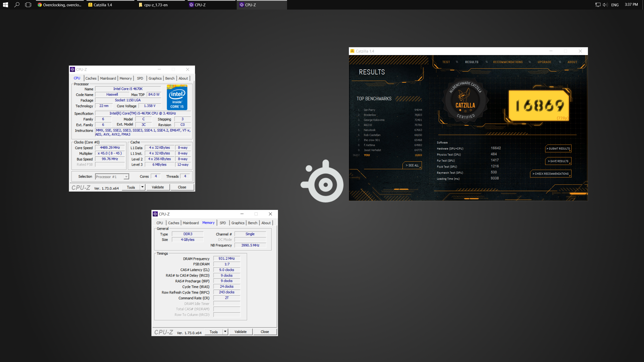Click the title bar icon of the top CPU-Z window

click(72, 69)
